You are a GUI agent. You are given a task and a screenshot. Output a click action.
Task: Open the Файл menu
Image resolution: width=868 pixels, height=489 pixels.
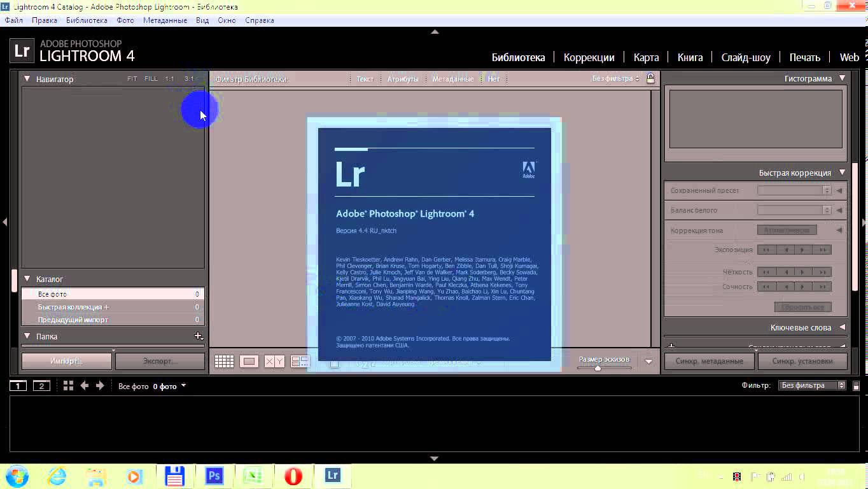click(x=13, y=20)
